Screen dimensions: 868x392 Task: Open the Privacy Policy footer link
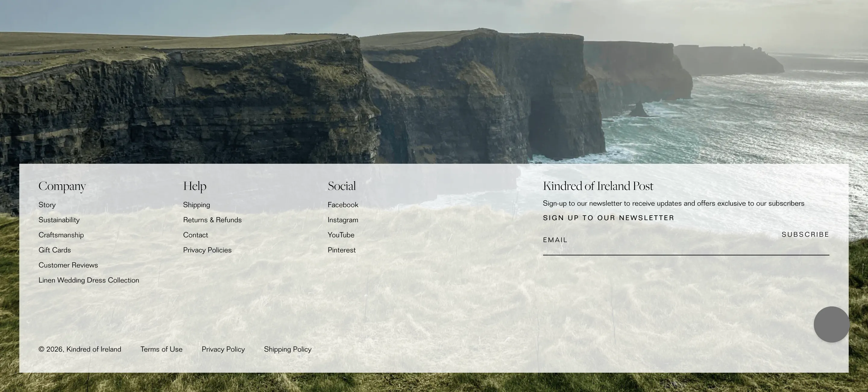(x=223, y=349)
